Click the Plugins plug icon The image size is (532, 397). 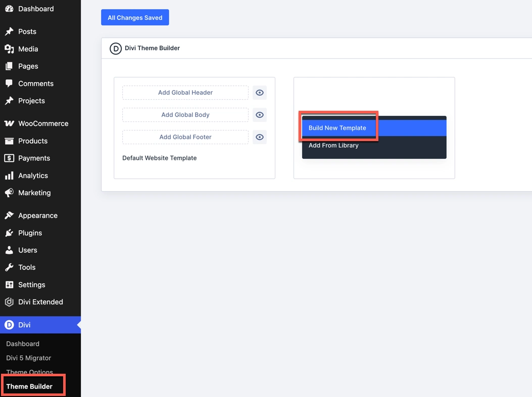pos(9,233)
